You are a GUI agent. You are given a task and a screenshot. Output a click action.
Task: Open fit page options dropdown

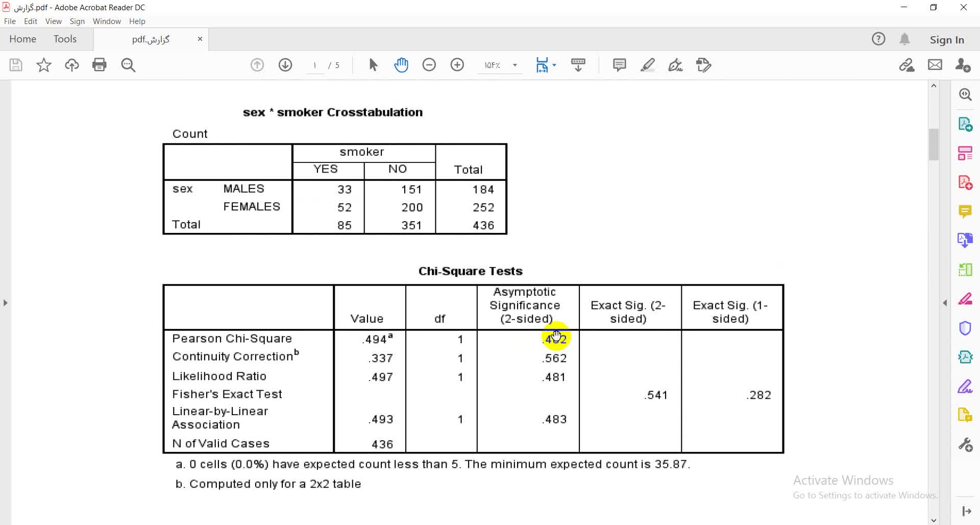tap(554, 65)
